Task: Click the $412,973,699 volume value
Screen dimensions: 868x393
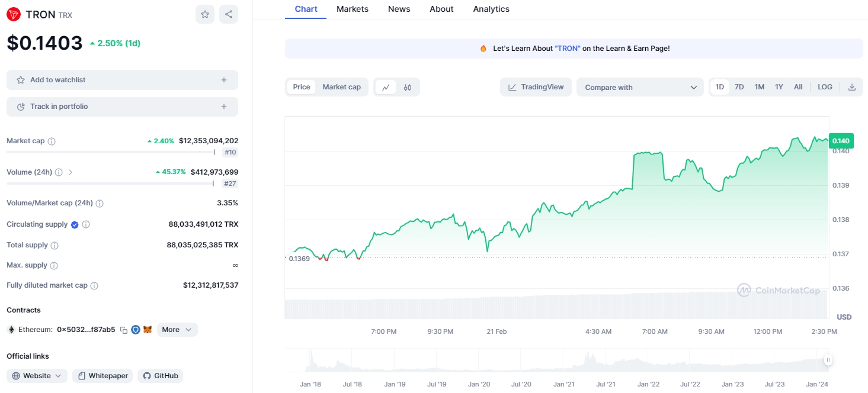Action: tap(214, 172)
